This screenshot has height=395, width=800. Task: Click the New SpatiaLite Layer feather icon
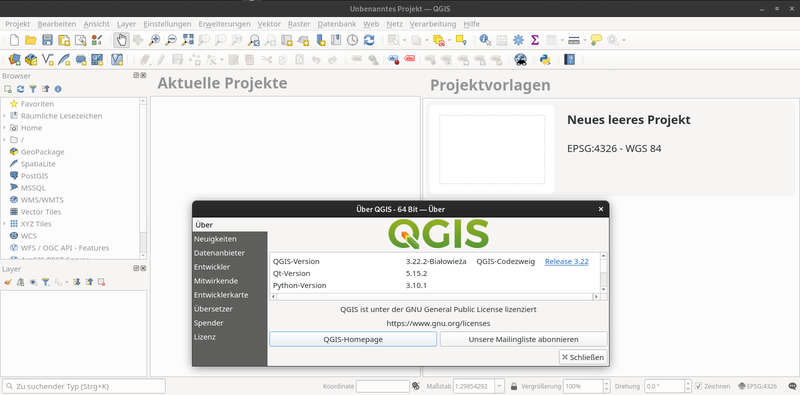pos(64,60)
